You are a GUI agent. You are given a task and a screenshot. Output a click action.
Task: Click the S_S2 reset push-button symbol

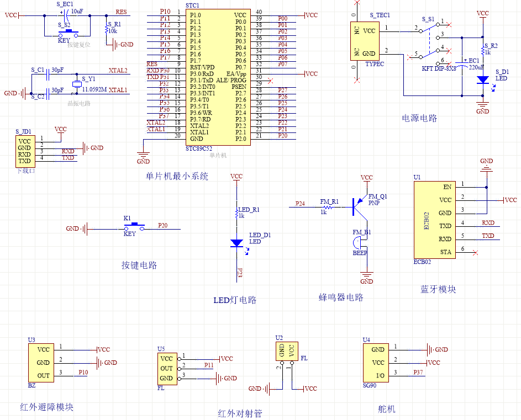pyautogui.click(x=69, y=34)
